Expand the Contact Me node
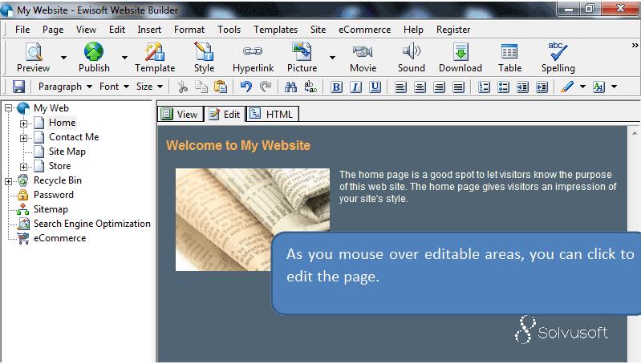641x364 pixels. coord(24,138)
